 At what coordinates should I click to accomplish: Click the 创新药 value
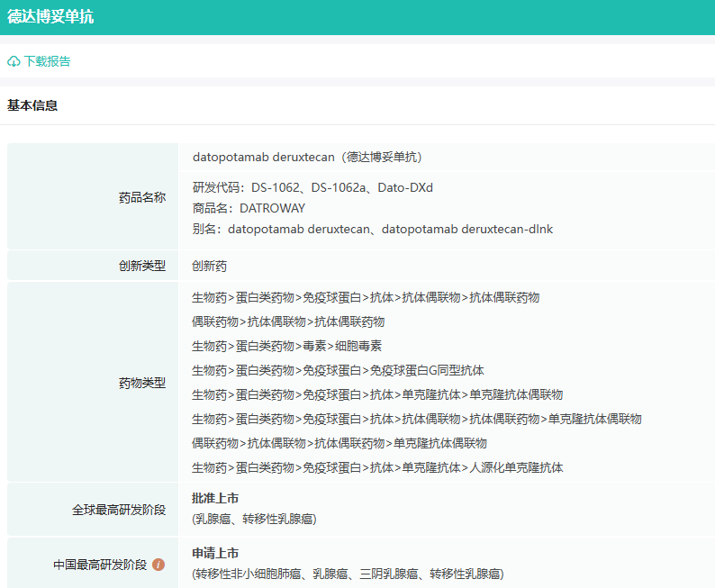[210, 267]
